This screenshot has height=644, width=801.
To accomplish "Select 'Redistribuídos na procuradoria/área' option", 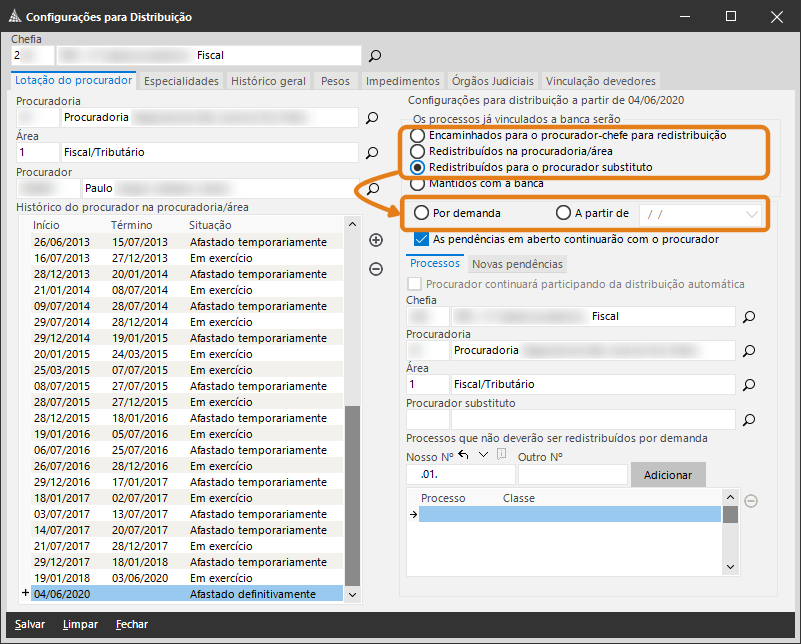I will pyautogui.click(x=417, y=151).
